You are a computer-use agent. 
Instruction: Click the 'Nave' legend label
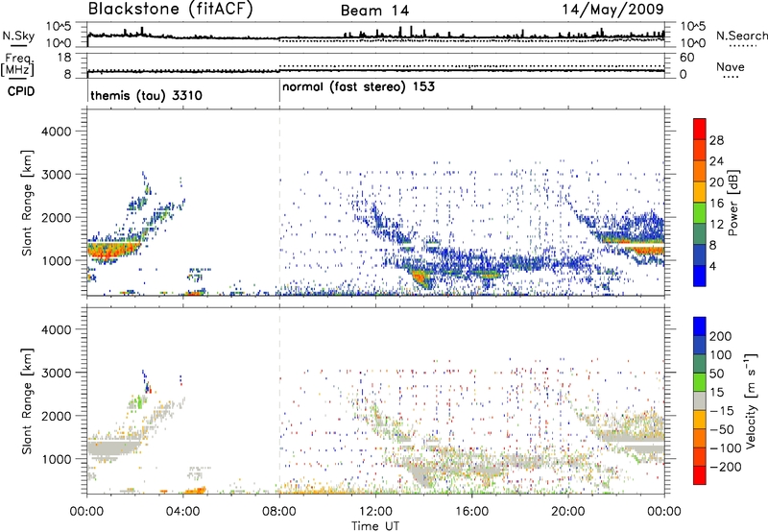(731, 67)
